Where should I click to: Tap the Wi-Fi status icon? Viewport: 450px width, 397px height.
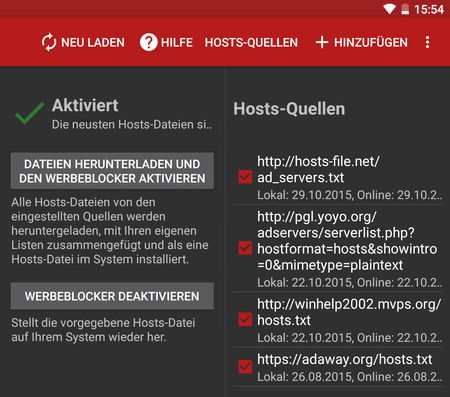(389, 9)
